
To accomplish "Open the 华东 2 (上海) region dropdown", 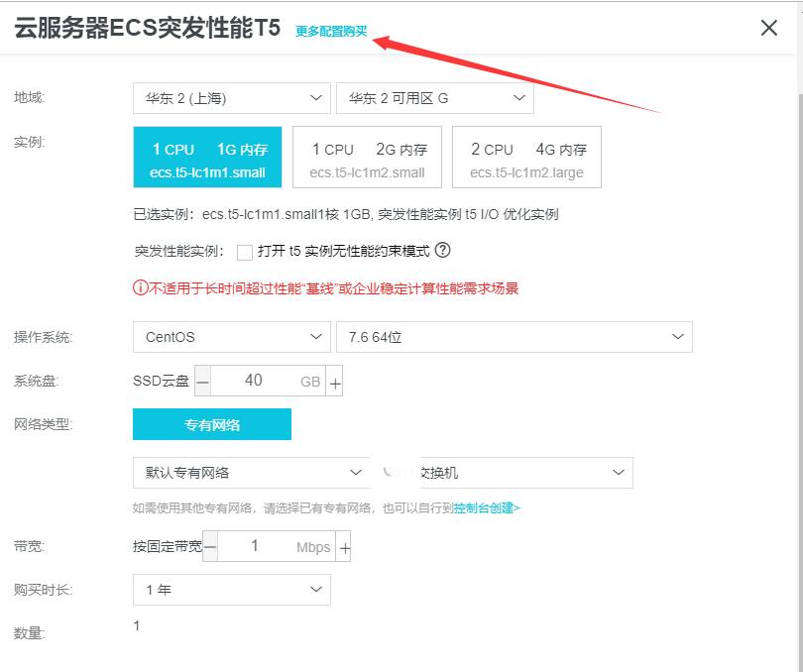I will [x=231, y=98].
